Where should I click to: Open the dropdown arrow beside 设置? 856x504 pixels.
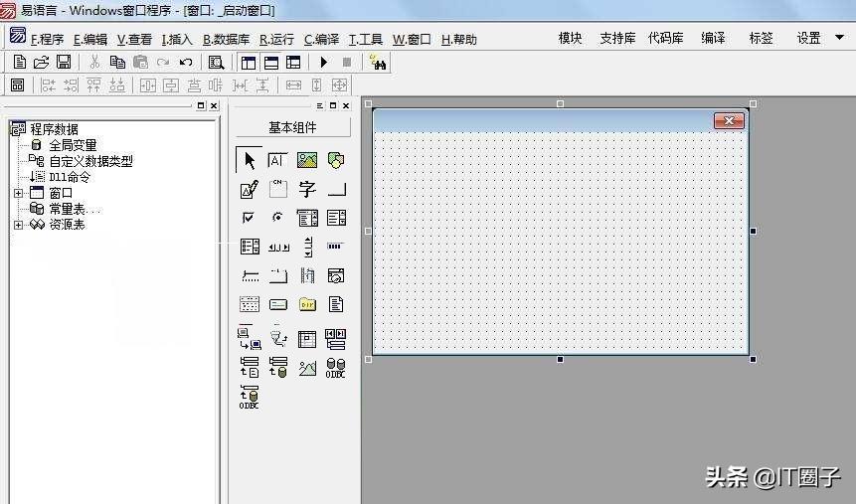tap(840, 38)
